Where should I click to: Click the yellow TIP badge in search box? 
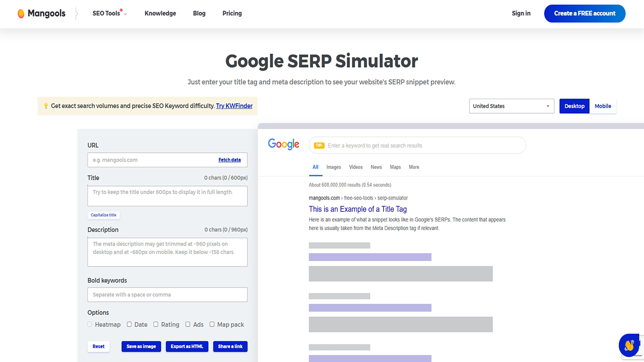pyautogui.click(x=319, y=145)
